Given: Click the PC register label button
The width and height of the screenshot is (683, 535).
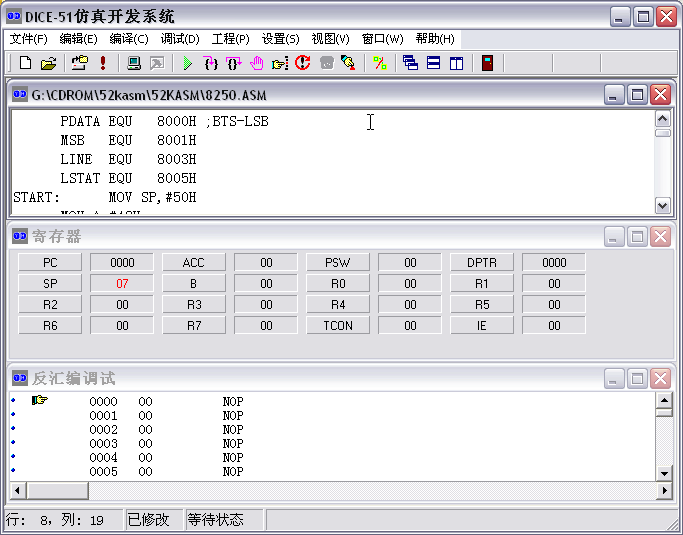Looking at the screenshot, I should tap(50, 263).
